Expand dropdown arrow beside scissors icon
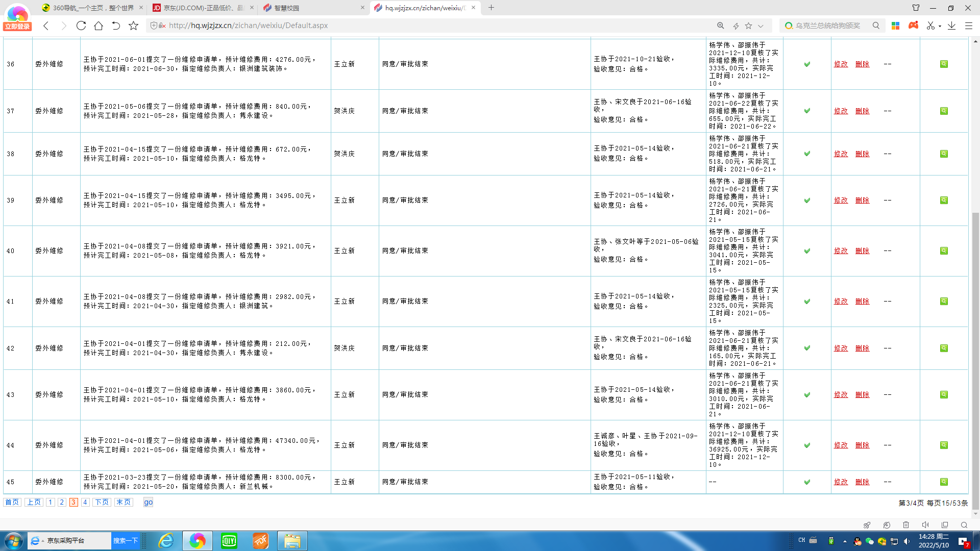This screenshot has height=551, width=980. coord(940,26)
